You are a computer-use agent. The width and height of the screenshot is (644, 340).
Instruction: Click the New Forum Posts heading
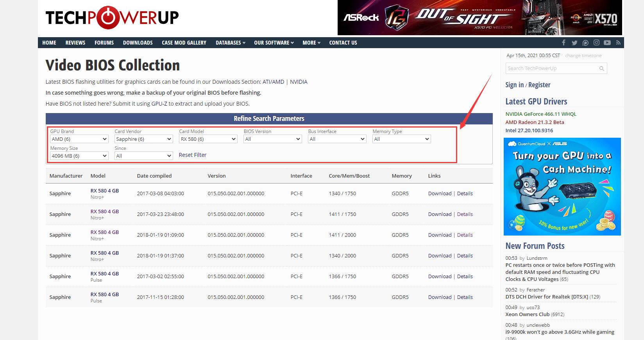(x=535, y=246)
